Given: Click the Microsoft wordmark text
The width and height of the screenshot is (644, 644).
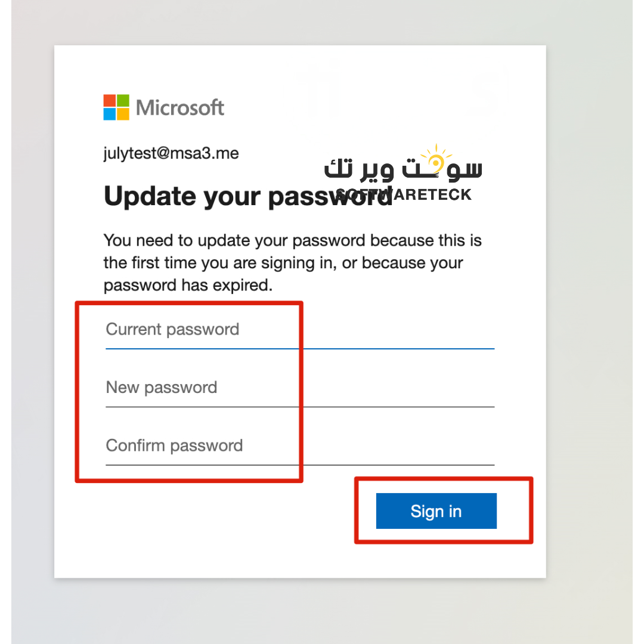Looking at the screenshot, I should 180,107.
